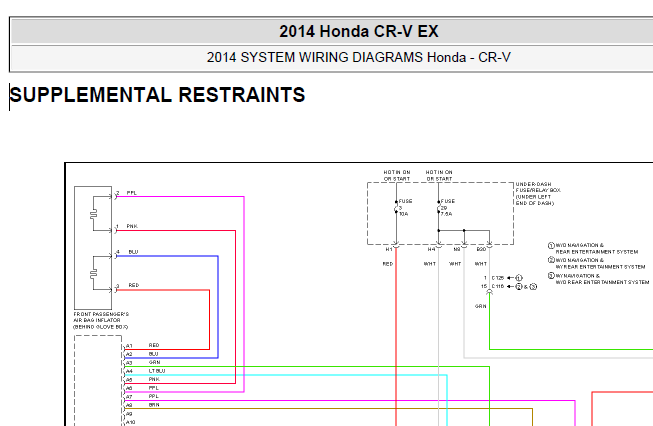Screen dimensions: 653x426
Task: Click the 'UNDER-DASH FUSE/RELAY BOX' label
Action: (538, 194)
